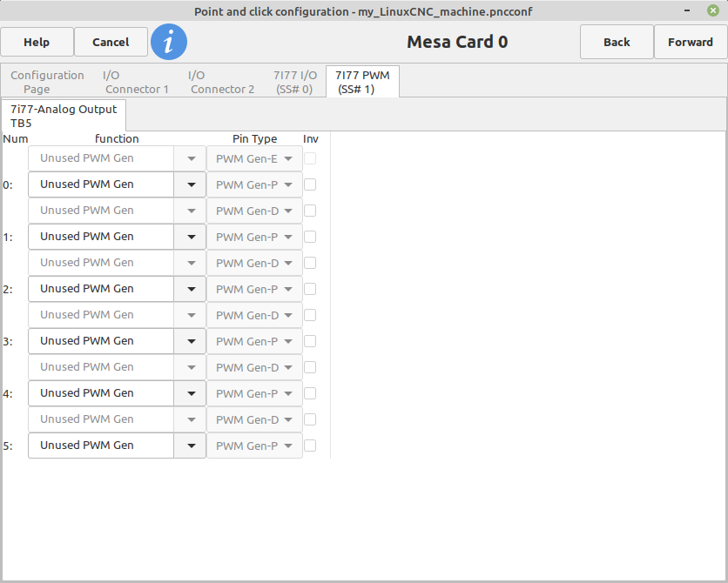Toggle Inv checkbox for row 1
The height and width of the screenshot is (583, 728).
(310, 237)
